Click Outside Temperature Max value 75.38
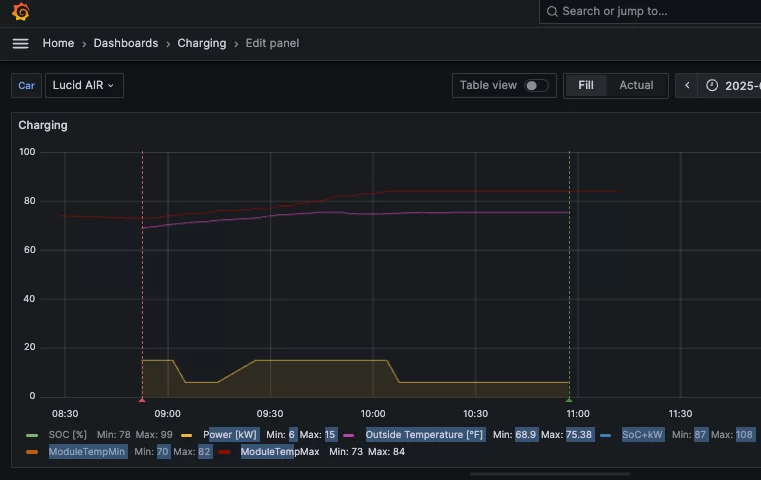 tap(579, 434)
